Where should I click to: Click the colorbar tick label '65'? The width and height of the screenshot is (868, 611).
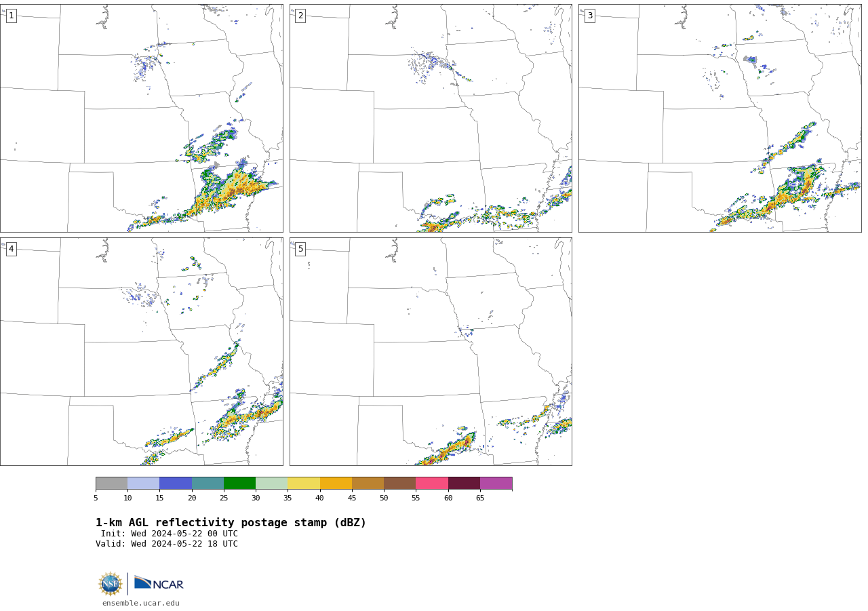pos(480,498)
